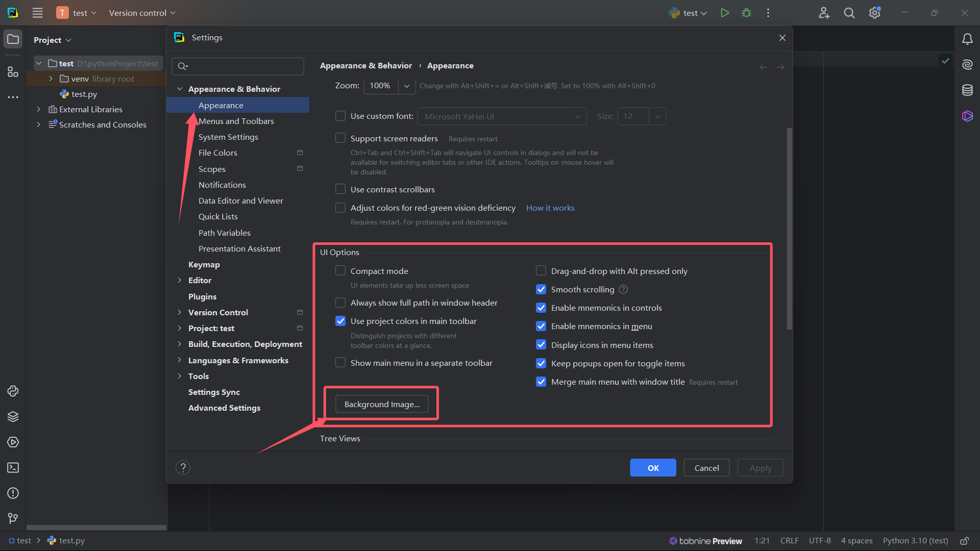
Task: Click the Background Image button
Action: (382, 404)
